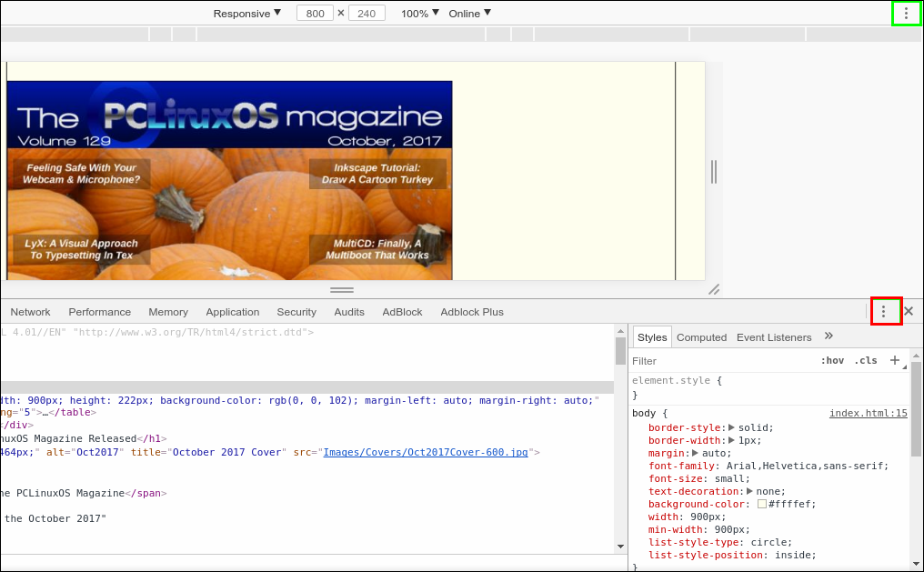Follow the index.html:15 source link
This screenshot has height=572, width=924.
click(868, 413)
